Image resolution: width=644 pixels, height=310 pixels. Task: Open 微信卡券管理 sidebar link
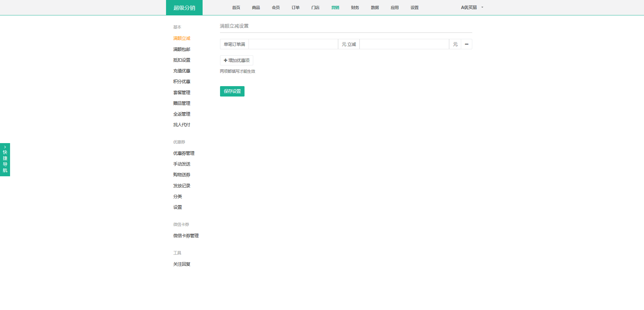tap(186, 236)
